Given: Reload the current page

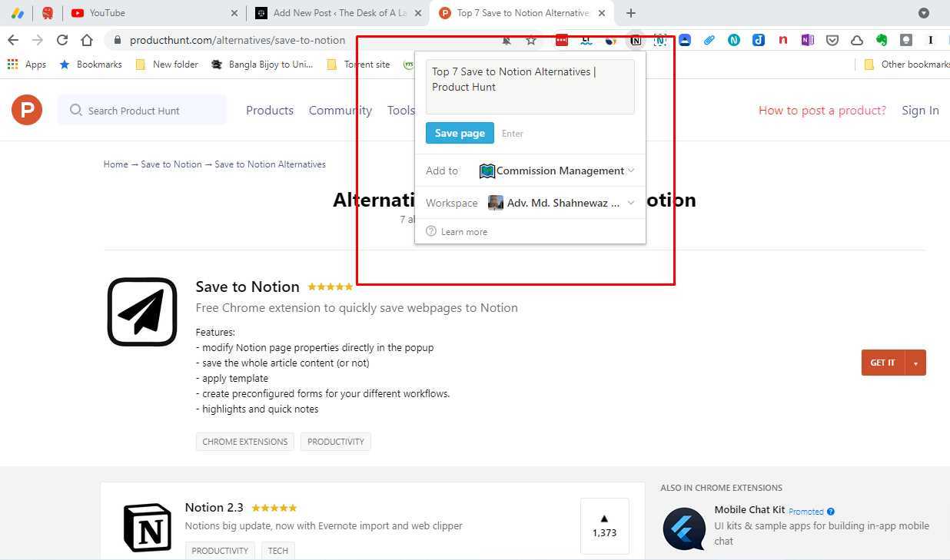Looking at the screenshot, I should tap(62, 40).
